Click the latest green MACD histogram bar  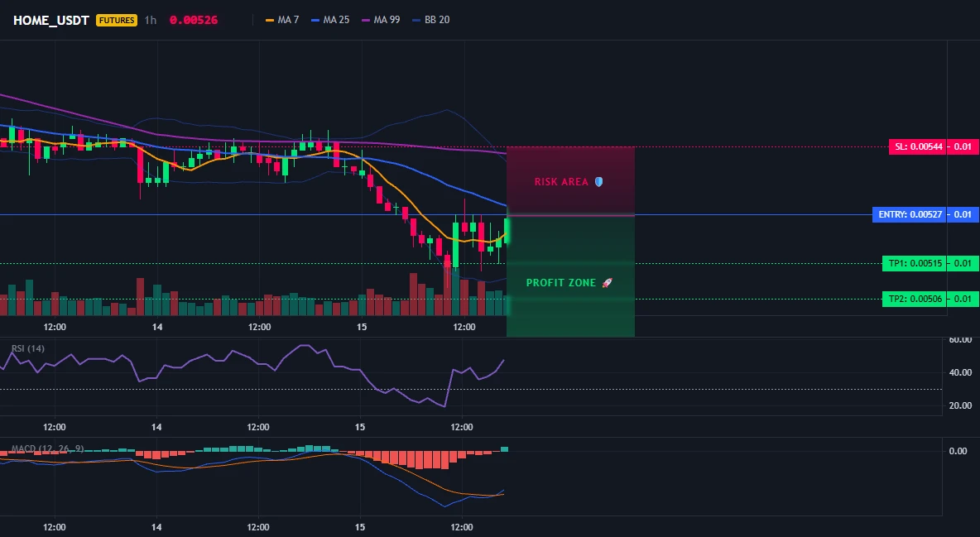[x=504, y=448]
